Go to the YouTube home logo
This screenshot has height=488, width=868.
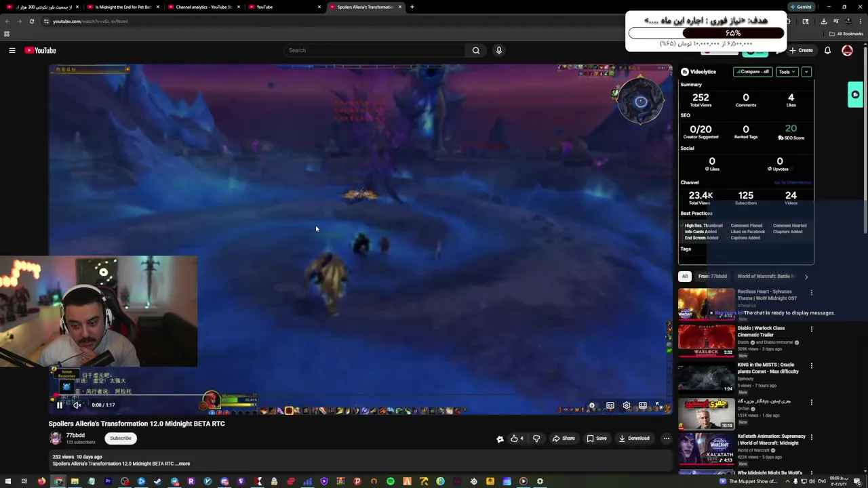40,50
